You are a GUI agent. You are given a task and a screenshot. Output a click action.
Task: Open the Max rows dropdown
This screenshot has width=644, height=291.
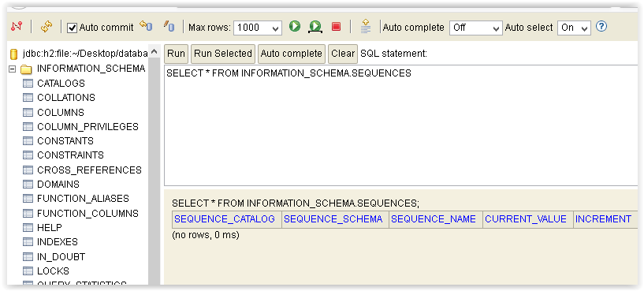[258, 28]
